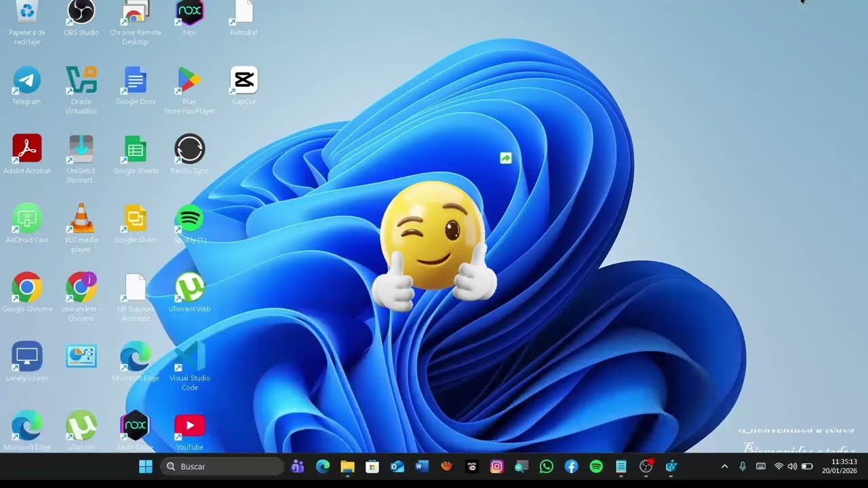The height and width of the screenshot is (488, 868).
Task: Select the Multi-Drive Nox desktop shortcut
Action: [x=135, y=426]
